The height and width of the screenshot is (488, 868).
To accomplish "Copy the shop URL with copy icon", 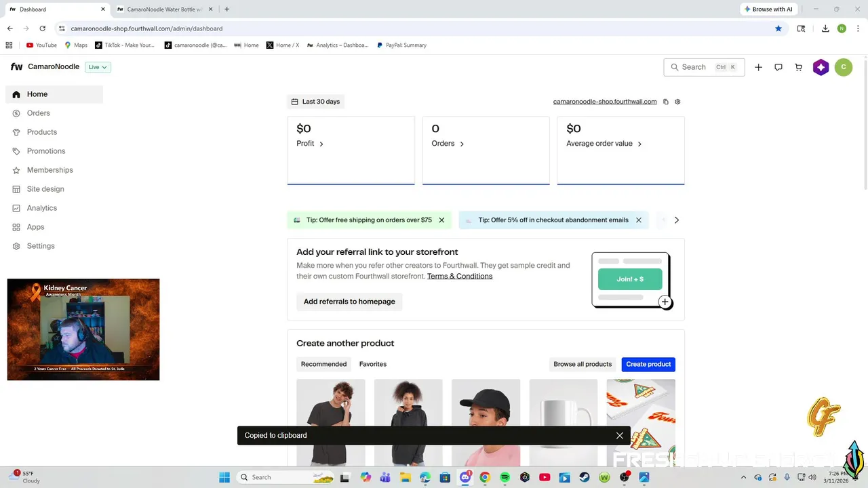I will tap(666, 102).
